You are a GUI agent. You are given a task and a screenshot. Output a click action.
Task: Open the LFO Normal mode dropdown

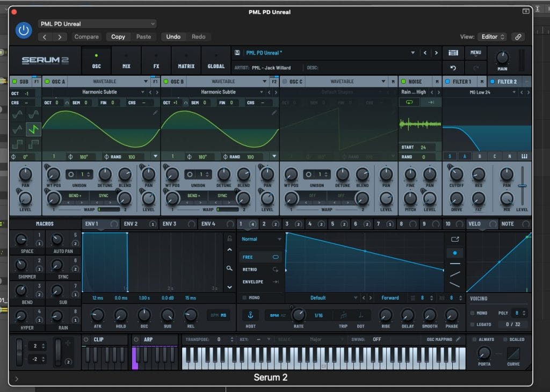point(262,239)
